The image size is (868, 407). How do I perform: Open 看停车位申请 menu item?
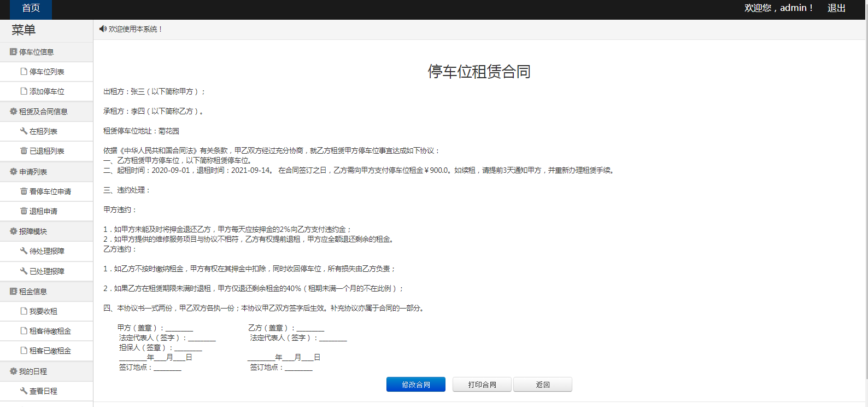tap(46, 191)
